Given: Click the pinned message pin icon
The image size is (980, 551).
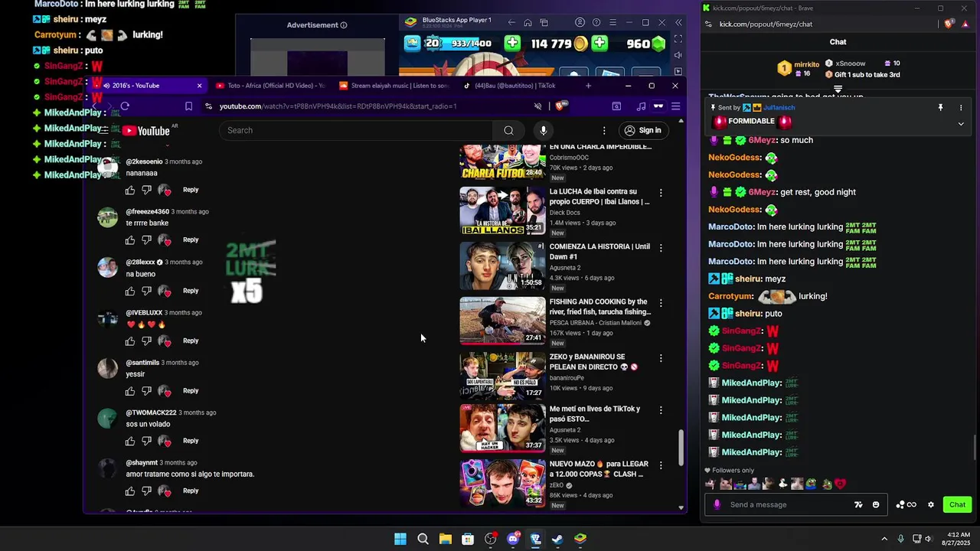Looking at the screenshot, I should tap(940, 108).
